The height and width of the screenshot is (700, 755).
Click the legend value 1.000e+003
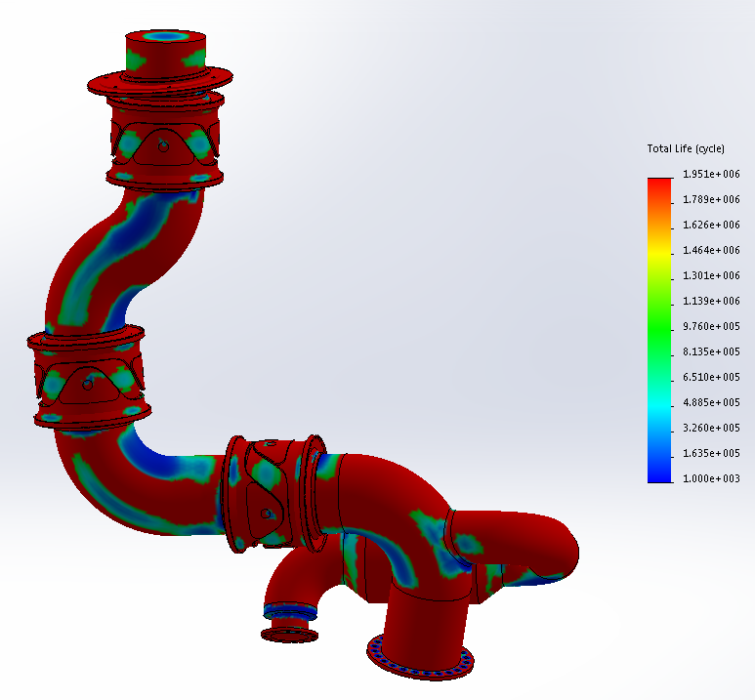pyautogui.click(x=711, y=478)
